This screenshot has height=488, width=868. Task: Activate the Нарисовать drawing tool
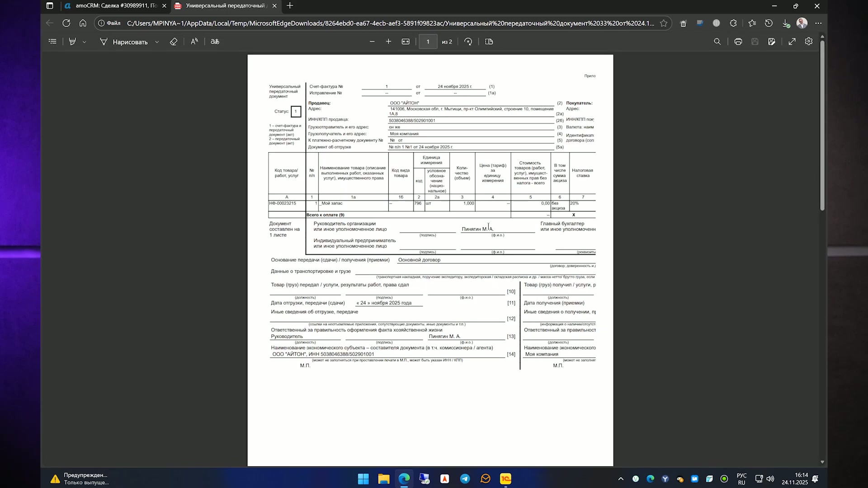[124, 42]
